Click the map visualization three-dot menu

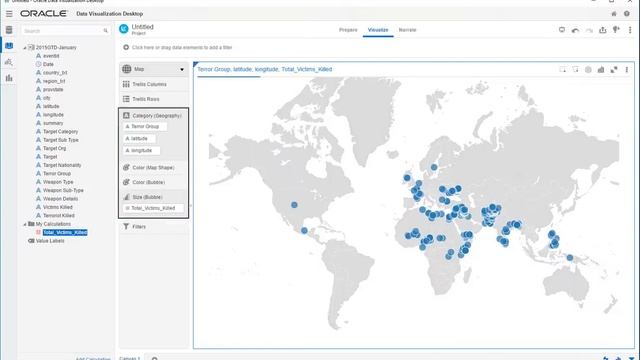click(627, 70)
